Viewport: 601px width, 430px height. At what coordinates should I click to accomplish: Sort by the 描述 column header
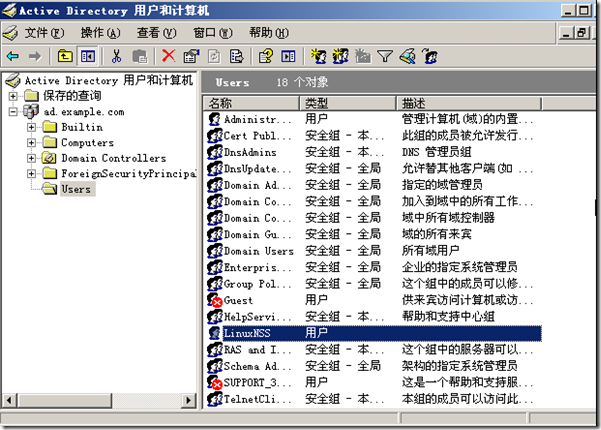(x=468, y=103)
